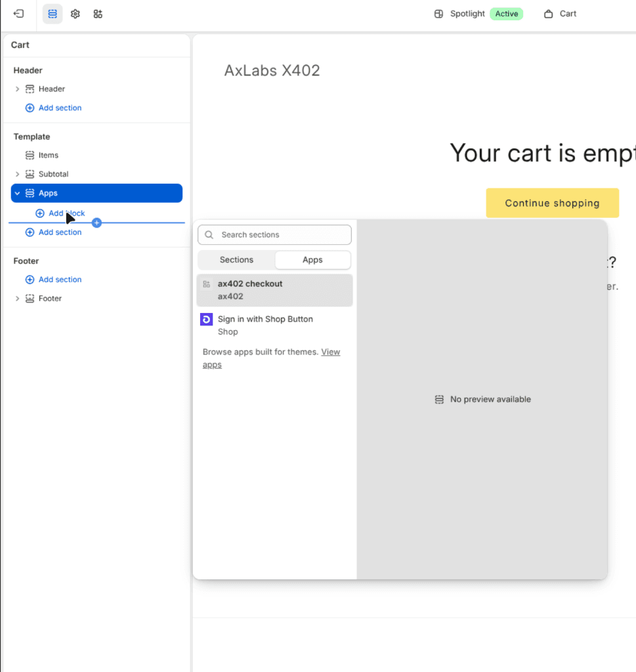
Task: Select the Apps tab in picker
Action: [312, 260]
